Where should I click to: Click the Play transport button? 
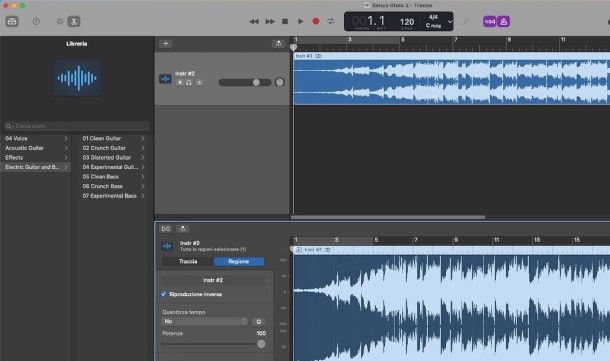(x=300, y=21)
